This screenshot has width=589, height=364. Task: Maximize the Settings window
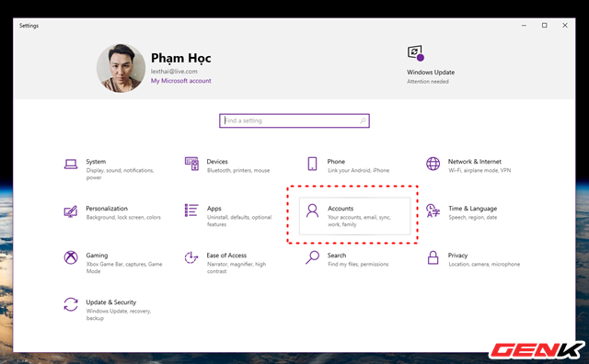[544, 26]
